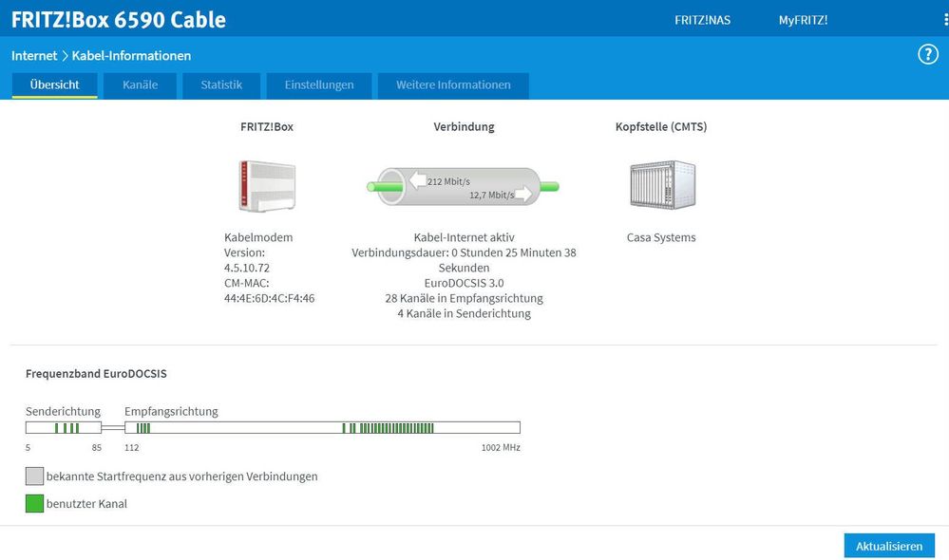
Task: Open the Statistik tab
Action: [221, 84]
